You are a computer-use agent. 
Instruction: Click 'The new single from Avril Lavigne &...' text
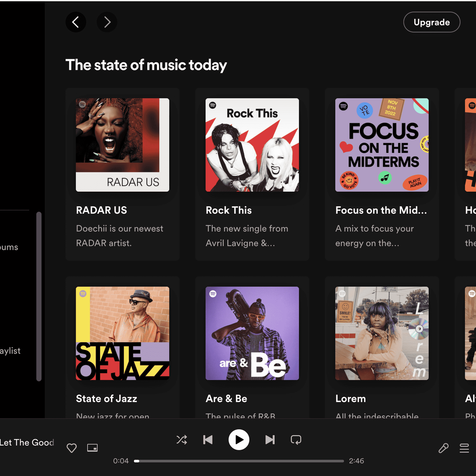[x=247, y=236]
